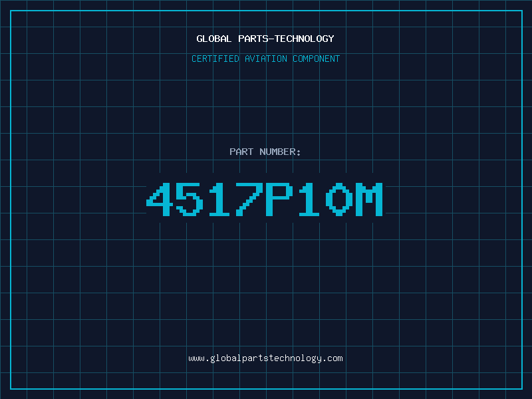Viewport: 532px width, 399px height.
Task: Select the part number 4517P10M
Action: [x=265, y=199]
